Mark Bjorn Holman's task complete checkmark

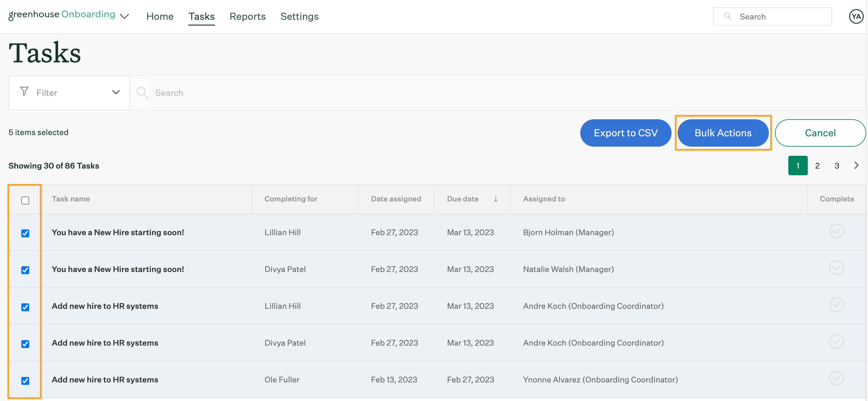836,231
